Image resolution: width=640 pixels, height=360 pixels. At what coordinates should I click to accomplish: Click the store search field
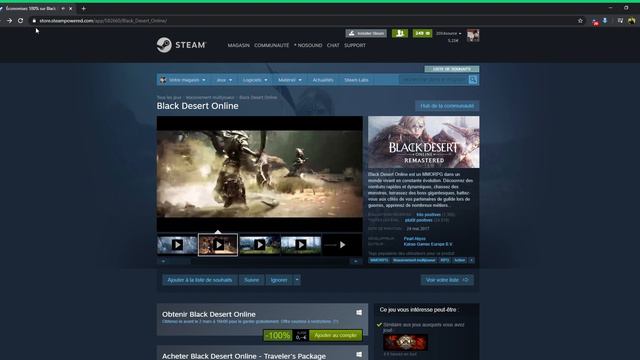433,80
